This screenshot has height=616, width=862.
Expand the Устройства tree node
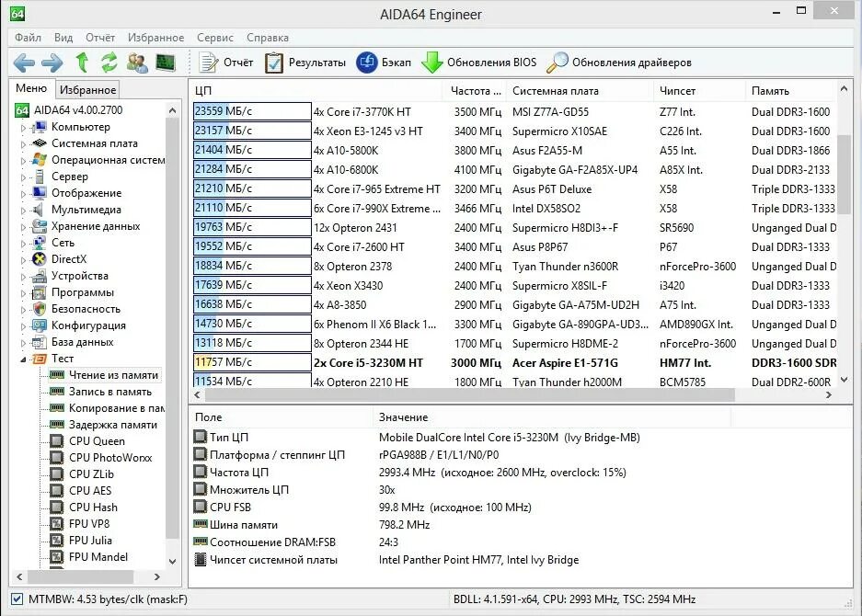23,277
